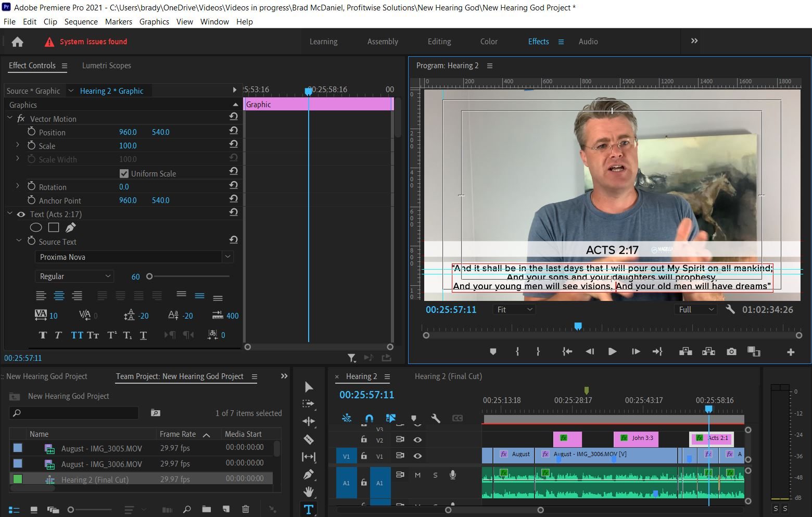The width and height of the screenshot is (812, 517).
Task: Open the Full playback resolution dropdown
Action: point(696,309)
